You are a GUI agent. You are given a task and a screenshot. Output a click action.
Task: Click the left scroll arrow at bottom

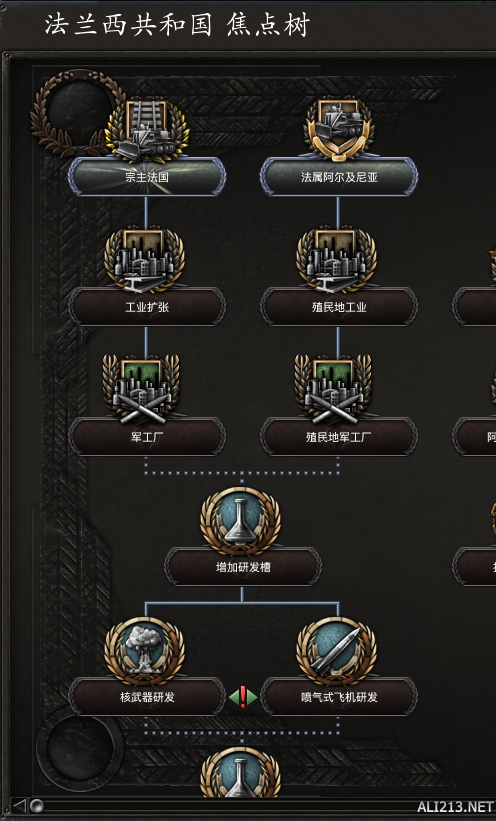(x=19, y=805)
